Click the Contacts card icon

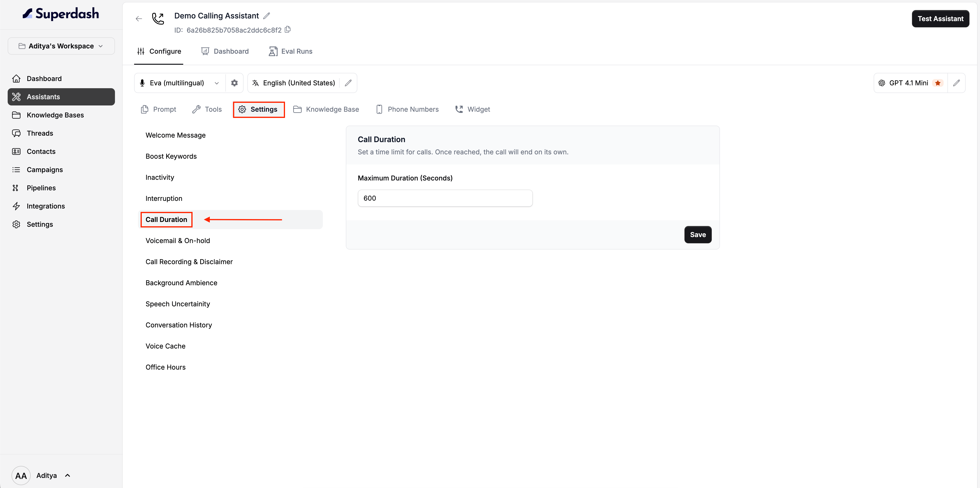click(x=16, y=151)
